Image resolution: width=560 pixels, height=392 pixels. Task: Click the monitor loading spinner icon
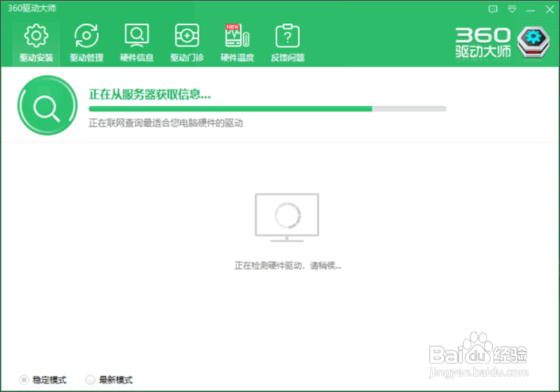tap(287, 217)
